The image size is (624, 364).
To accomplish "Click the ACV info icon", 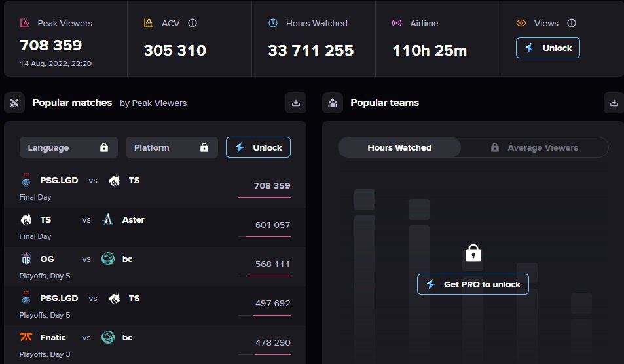I will pos(193,23).
